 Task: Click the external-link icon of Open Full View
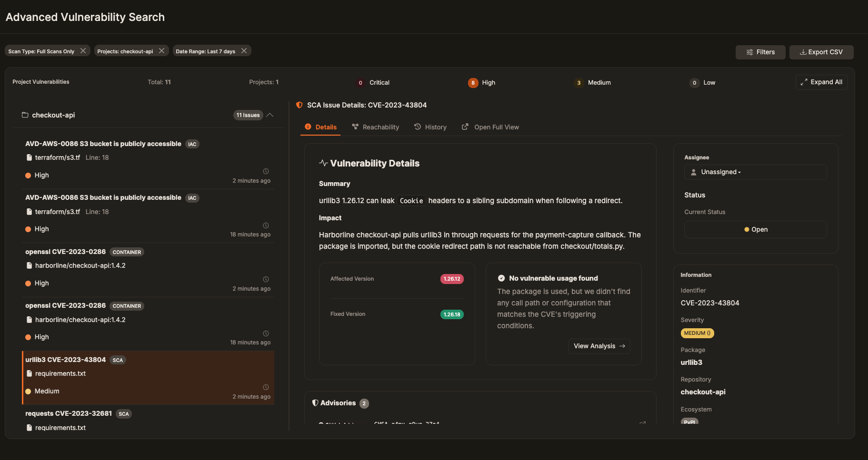(465, 127)
